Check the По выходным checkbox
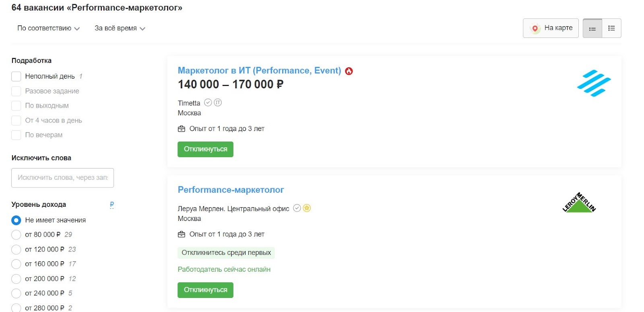Image resolution: width=644 pixels, height=312 pixels. [x=16, y=106]
